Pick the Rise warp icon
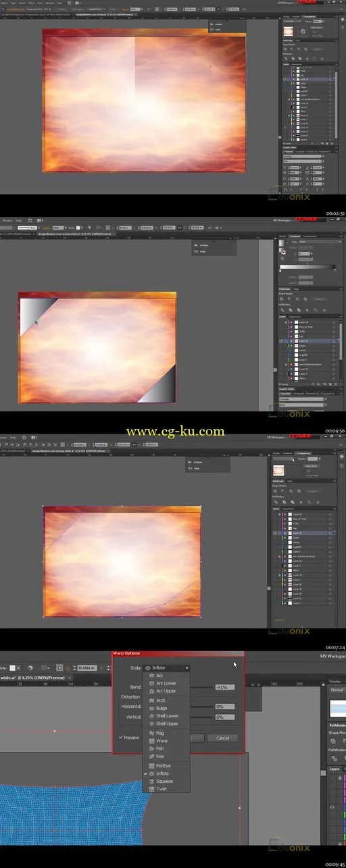Image resolution: width=346 pixels, height=868 pixels. (151, 757)
